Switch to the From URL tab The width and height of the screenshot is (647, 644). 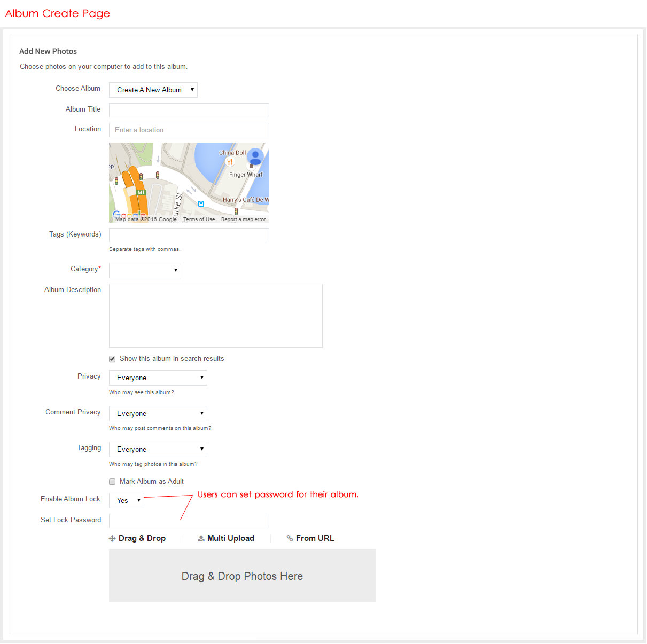click(315, 538)
